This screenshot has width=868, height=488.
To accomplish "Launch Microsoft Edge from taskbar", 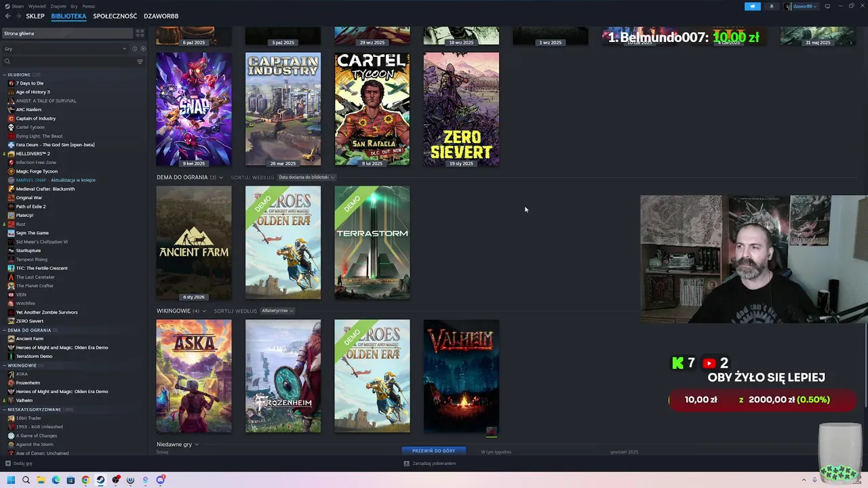I will click(56, 480).
